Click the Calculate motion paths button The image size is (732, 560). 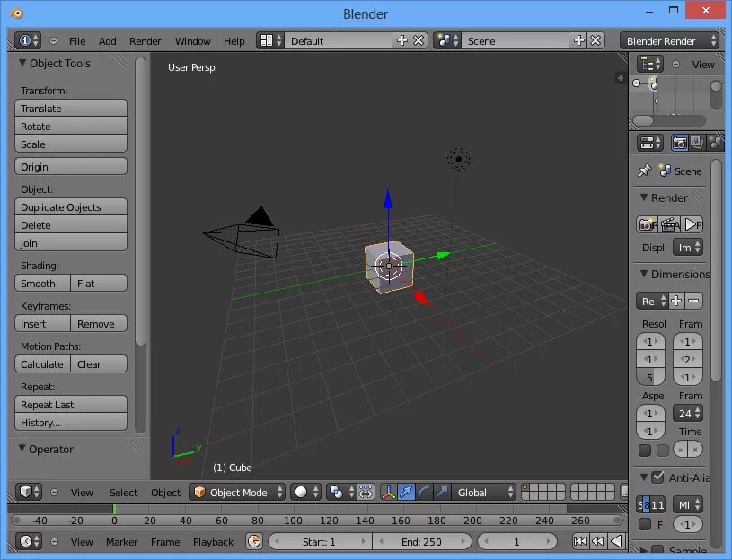pyautogui.click(x=42, y=364)
